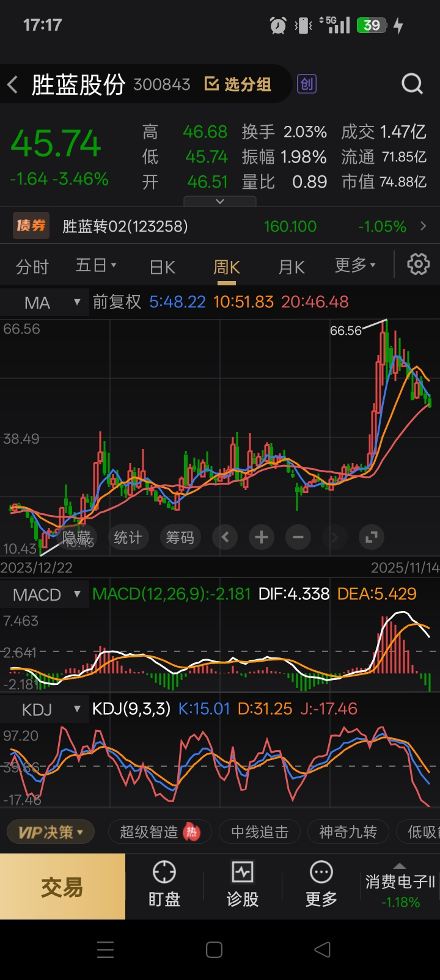Switch to the 分时 tab

32,267
